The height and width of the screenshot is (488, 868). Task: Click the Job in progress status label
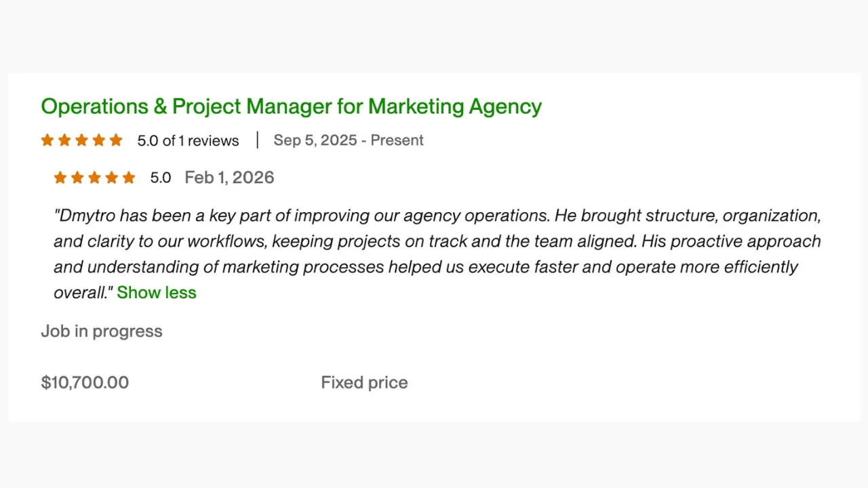pos(102,331)
